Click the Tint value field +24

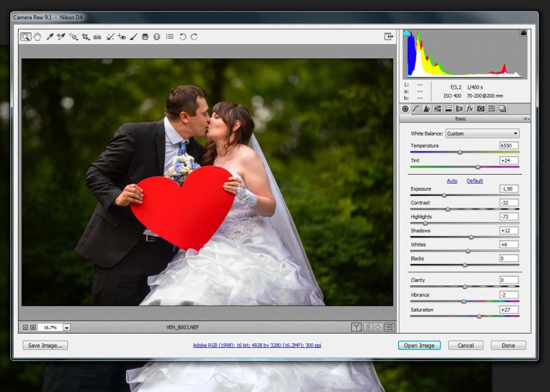click(x=509, y=160)
